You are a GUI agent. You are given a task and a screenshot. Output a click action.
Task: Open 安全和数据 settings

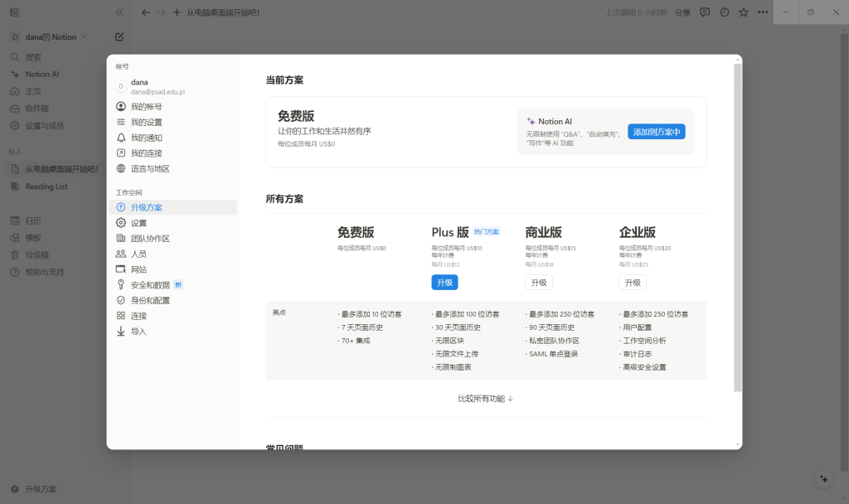(x=173, y=285)
